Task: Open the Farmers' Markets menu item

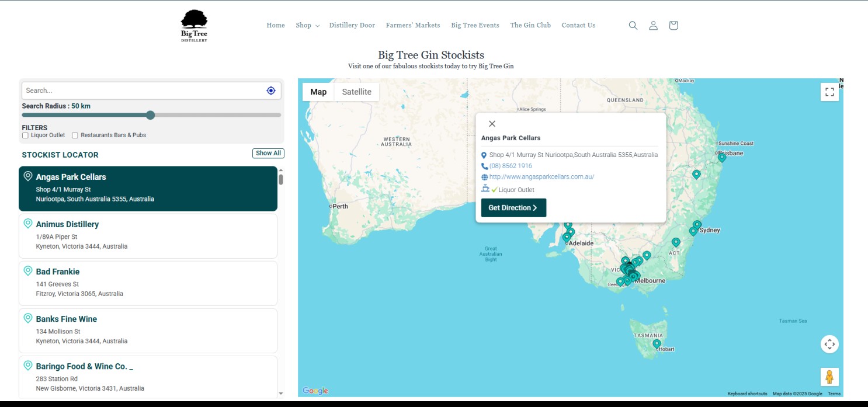Action: [x=413, y=25]
